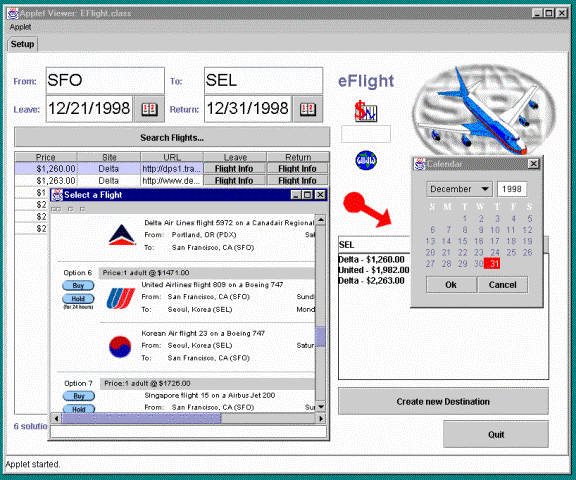Select Delta - $1,260.00 in destination list
576x480 pixels.
[371, 259]
